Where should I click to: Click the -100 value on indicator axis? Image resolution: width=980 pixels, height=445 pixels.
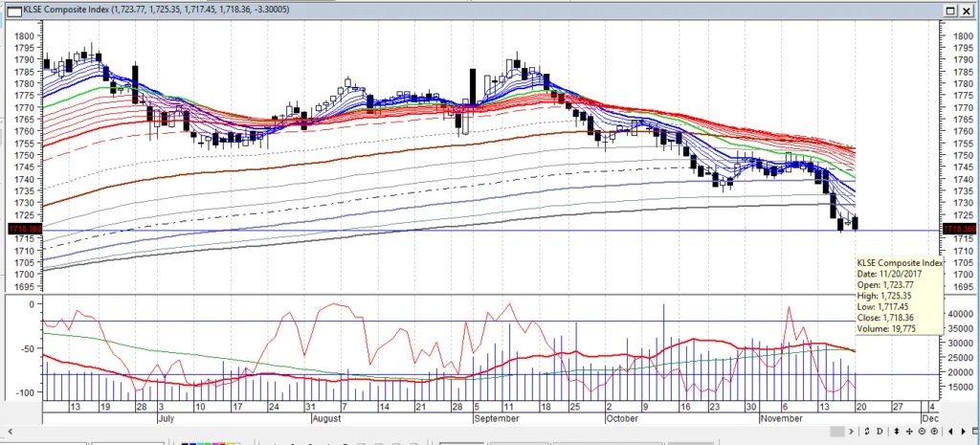[x=25, y=392]
